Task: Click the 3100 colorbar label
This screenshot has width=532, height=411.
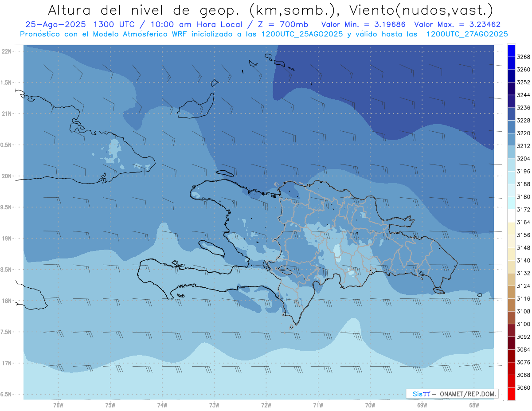Action: pos(524,324)
